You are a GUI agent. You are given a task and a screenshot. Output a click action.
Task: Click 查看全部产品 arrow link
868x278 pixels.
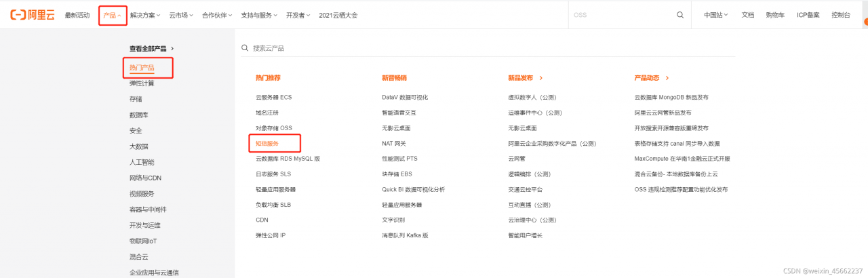(x=152, y=49)
